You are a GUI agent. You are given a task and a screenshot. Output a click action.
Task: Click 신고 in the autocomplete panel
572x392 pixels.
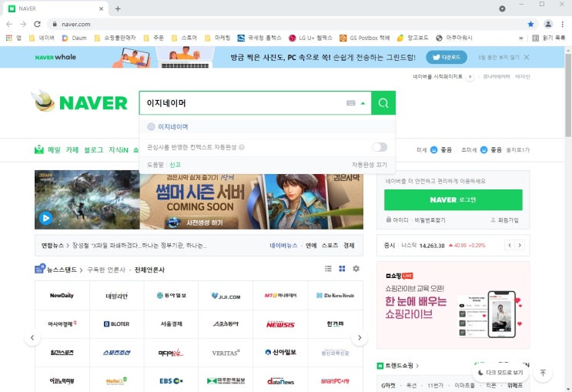pos(175,165)
